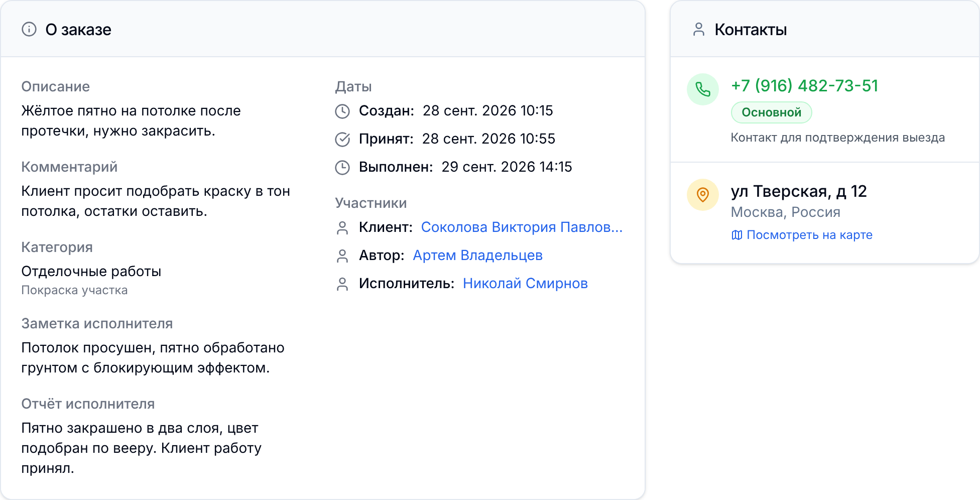Click the «О заказе» header title

pyautogui.click(x=78, y=30)
